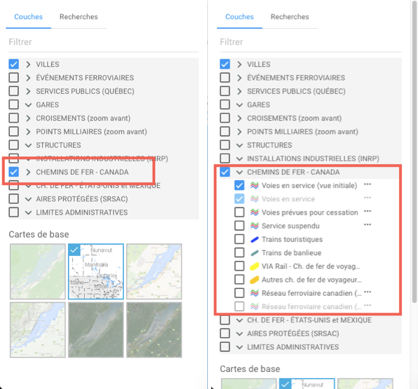Click the teal line icon for Trains de banlieue

click(255, 253)
